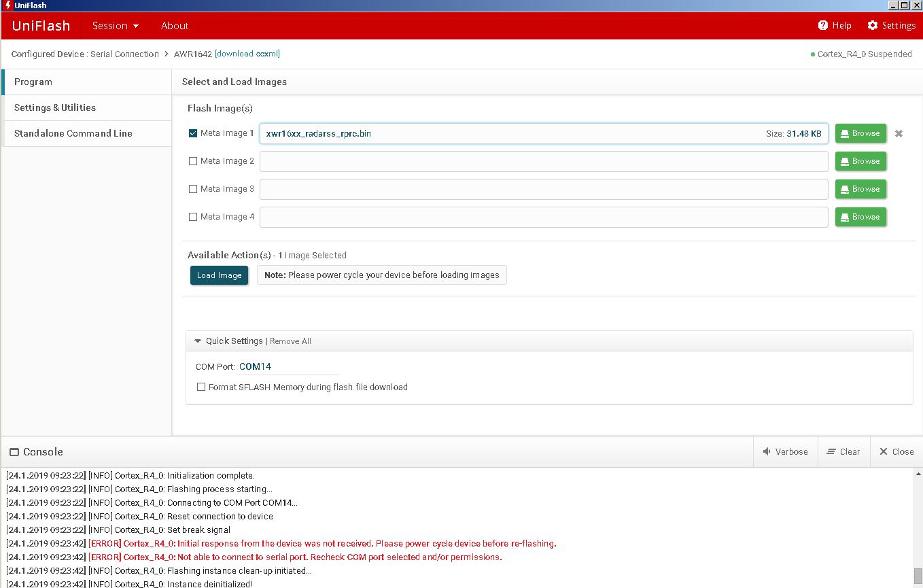
Task: Select the 'Flashing instance clean-up initiated' log line
Action: point(159,571)
